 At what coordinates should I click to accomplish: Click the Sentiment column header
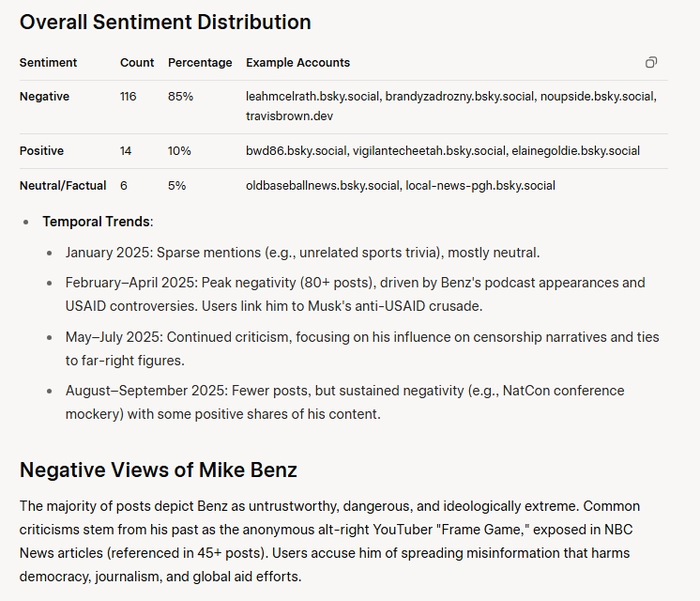(x=48, y=63)
